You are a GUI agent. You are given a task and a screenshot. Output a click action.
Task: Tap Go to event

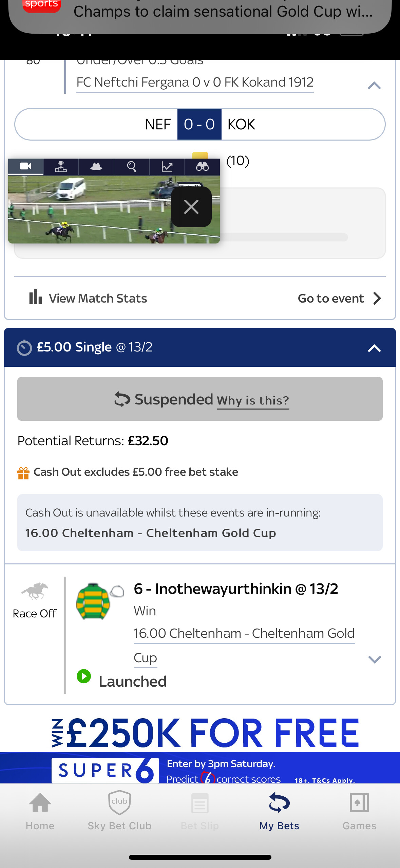point(340,298)
